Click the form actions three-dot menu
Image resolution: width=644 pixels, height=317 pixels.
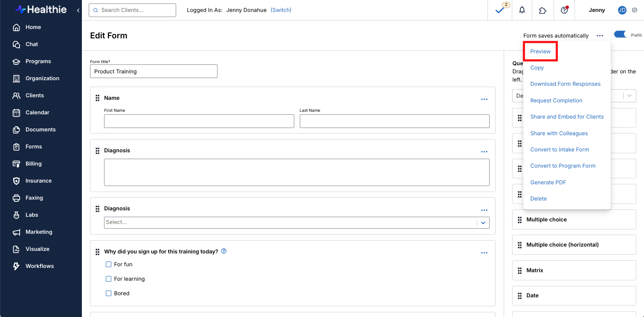click(600, 36)
